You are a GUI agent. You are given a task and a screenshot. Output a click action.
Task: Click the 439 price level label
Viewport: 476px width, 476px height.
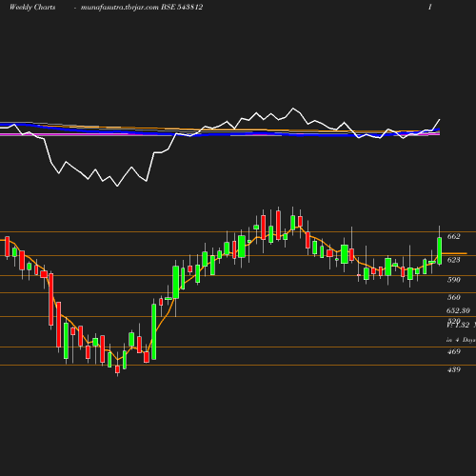coord(453,369)
